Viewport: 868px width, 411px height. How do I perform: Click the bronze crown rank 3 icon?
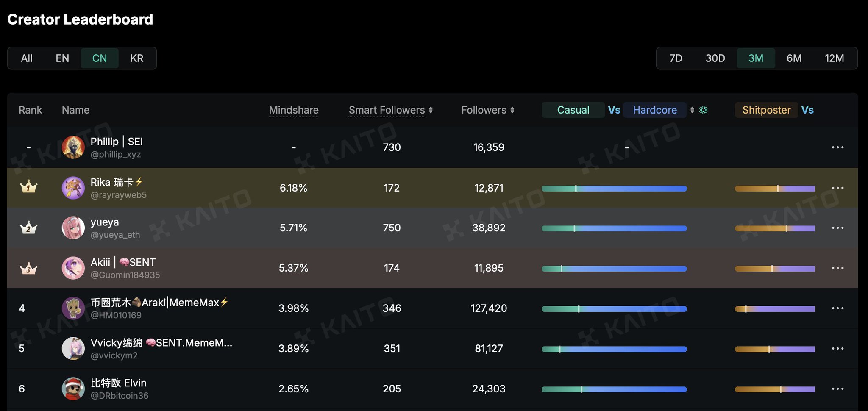click(x=29, y=268)
